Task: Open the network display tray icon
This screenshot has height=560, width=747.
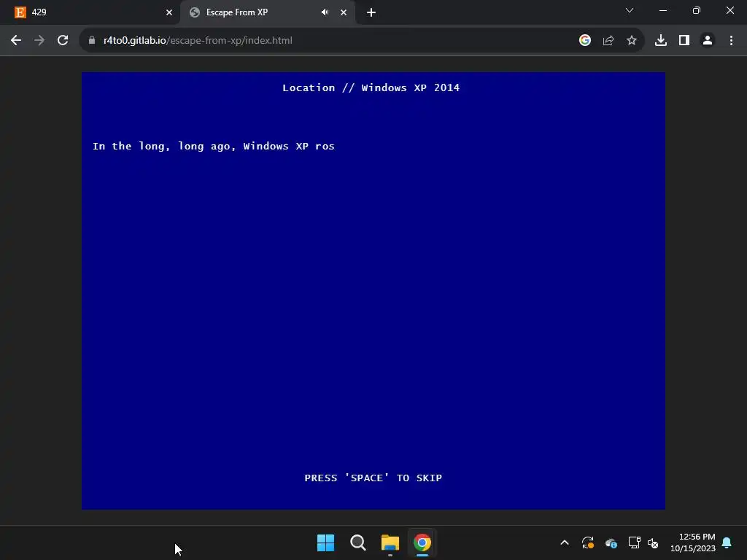Action: click(x=634, y=542)
